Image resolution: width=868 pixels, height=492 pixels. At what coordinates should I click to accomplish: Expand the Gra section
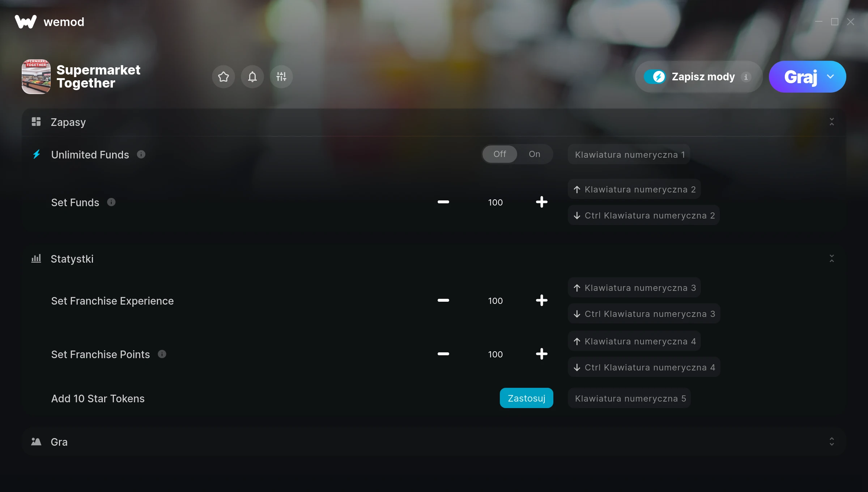tap(831, 442)
